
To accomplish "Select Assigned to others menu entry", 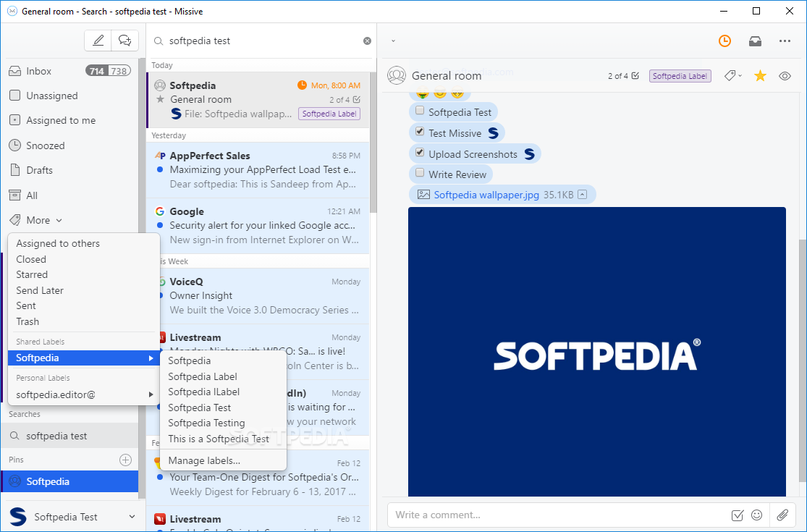I will tap(83, 243).
